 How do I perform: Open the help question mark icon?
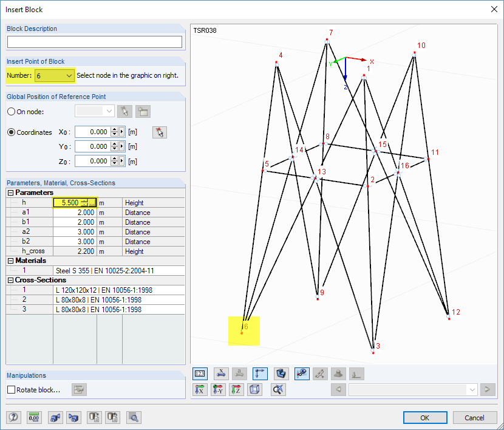click(x=13, y=417)
